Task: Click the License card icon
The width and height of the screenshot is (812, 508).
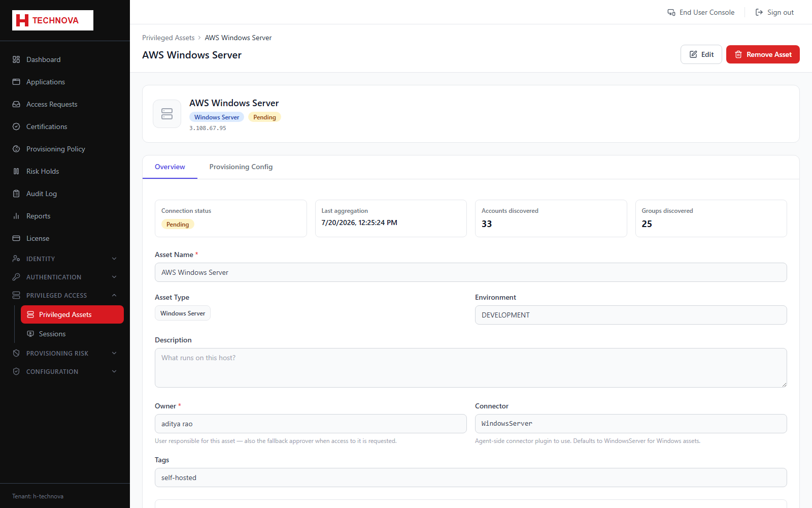Action: (x=16, y=238)
